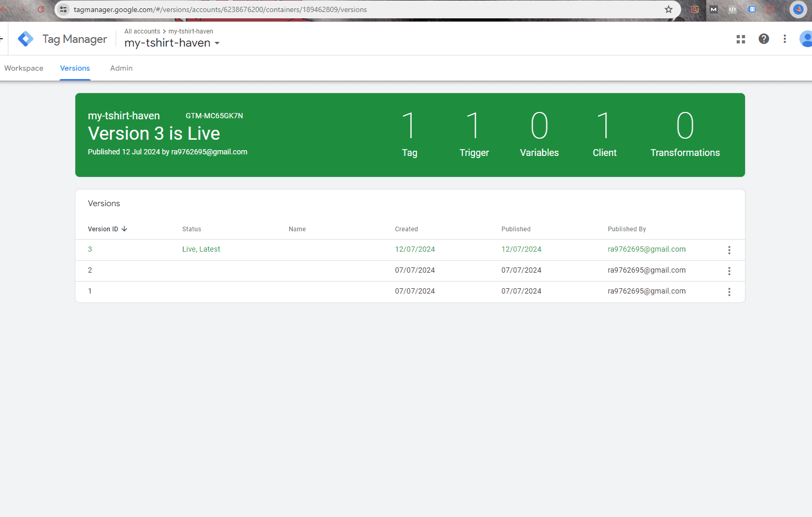This screenshot has height=517, width=812.
Task: Click the Name column header
Action: coord(297,229)
